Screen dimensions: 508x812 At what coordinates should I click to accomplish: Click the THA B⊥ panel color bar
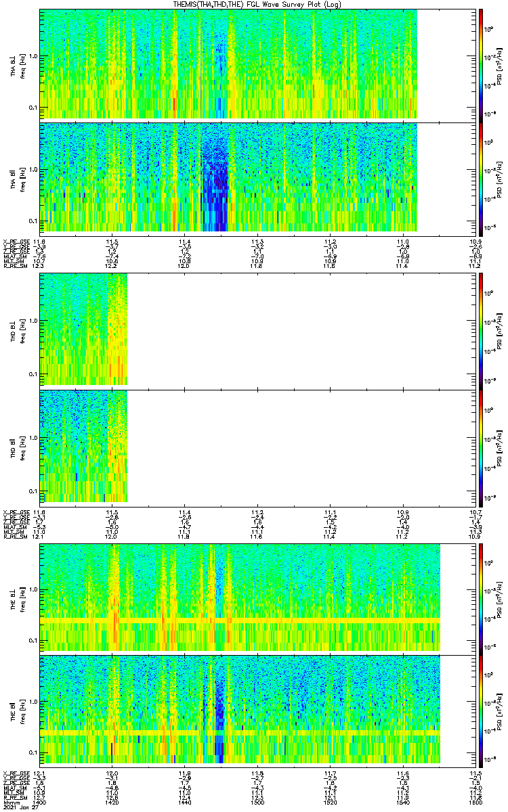click(x=481, y=64)
